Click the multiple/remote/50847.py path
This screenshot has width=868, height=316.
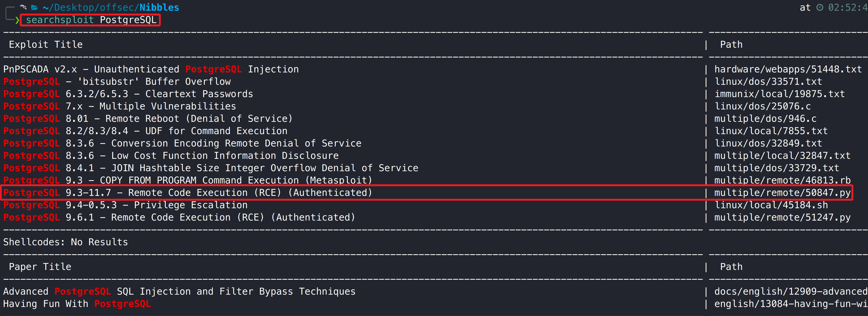click(x=782, y=193)
